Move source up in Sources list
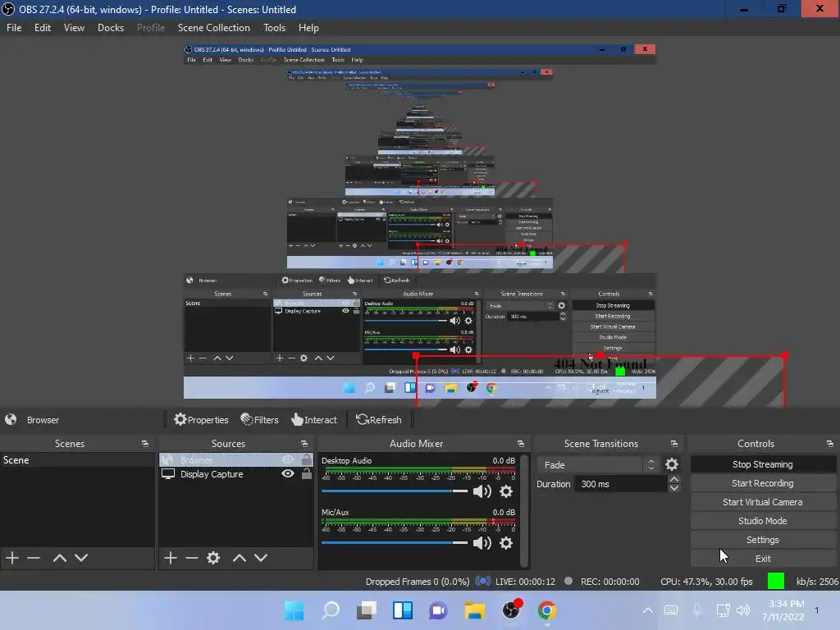Viewport: 840px width, 630px height. pyautogui.click(x=239, y=558)
